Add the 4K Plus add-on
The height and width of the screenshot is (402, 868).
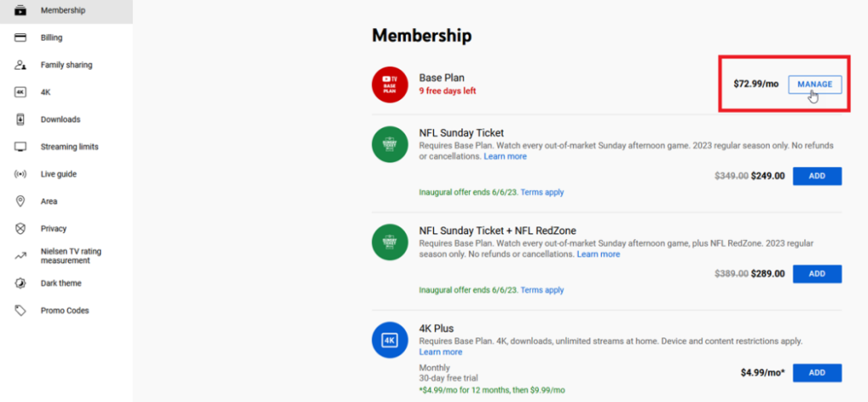(816, 372)
